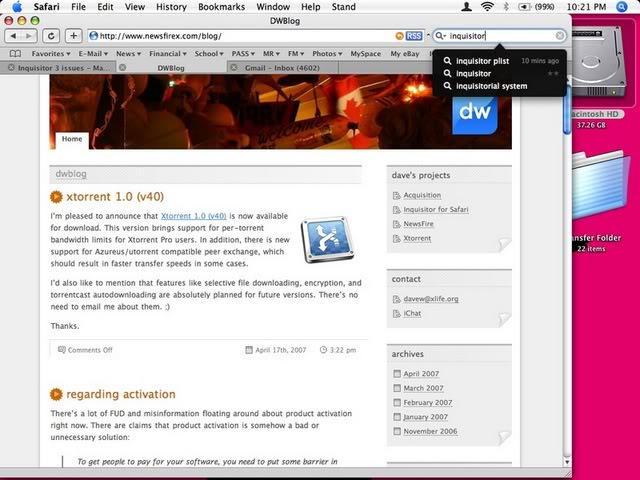Viewport: 640px width, 480px height.
Task: Close the Gmail Inbox tab
Action: [233, 68]
